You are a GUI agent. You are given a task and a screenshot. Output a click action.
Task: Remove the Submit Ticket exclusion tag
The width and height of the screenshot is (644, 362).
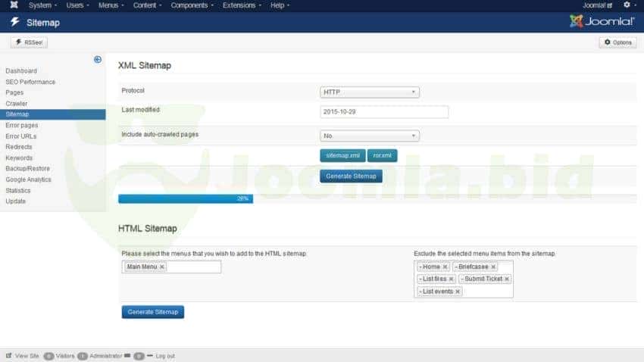507,279
